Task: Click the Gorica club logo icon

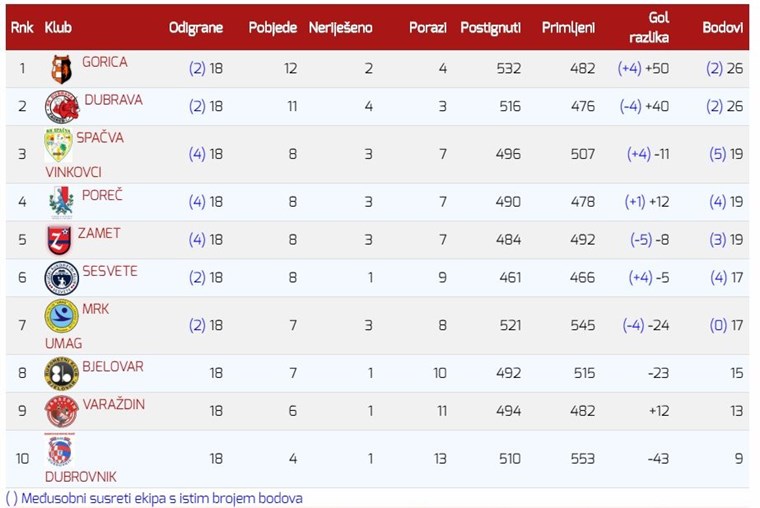Action: coord(61,69)
